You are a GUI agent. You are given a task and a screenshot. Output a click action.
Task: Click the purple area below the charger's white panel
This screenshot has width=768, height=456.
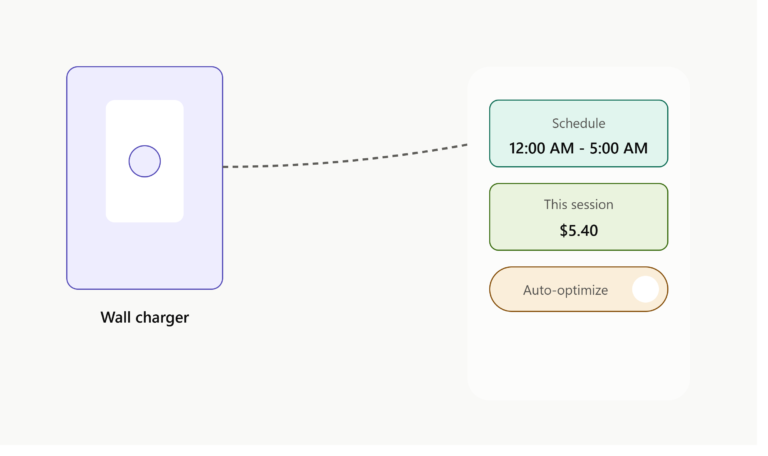click(x=144, y=256)
